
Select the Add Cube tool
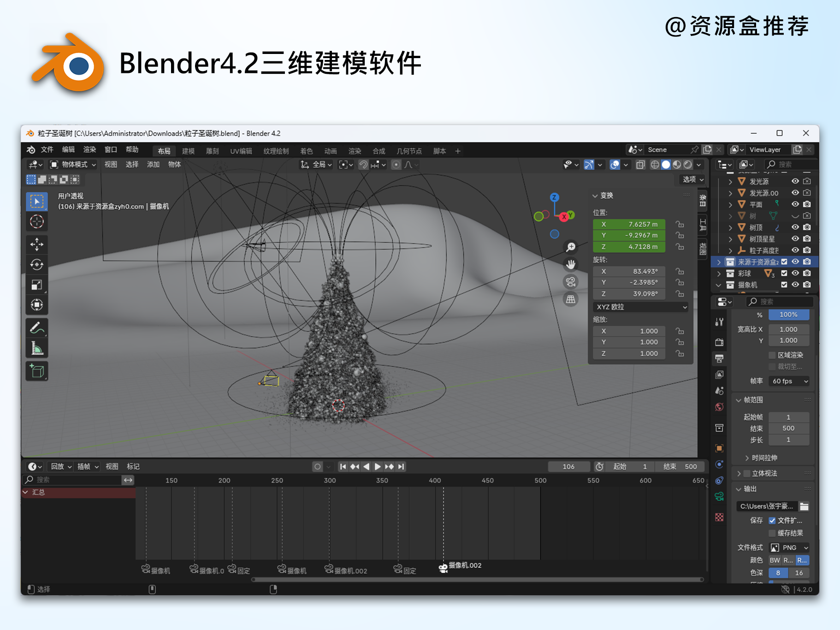pyautogui.click(x=37, y=371)
